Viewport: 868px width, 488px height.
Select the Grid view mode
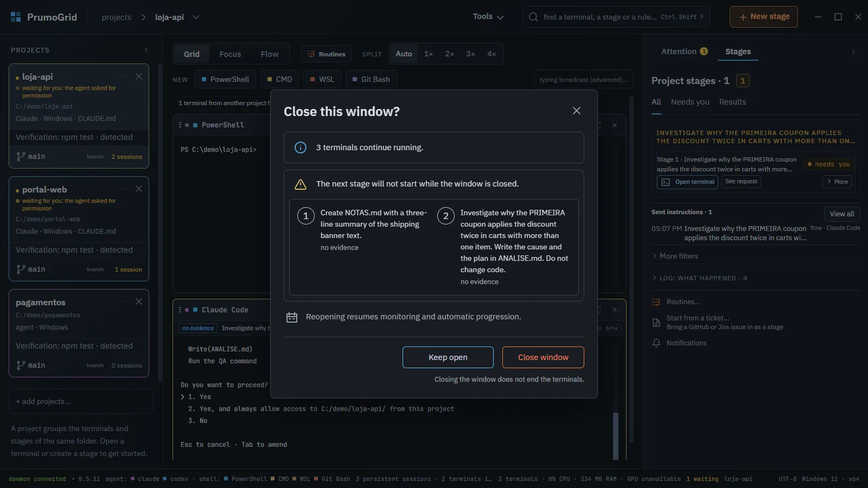click(192, 54)
